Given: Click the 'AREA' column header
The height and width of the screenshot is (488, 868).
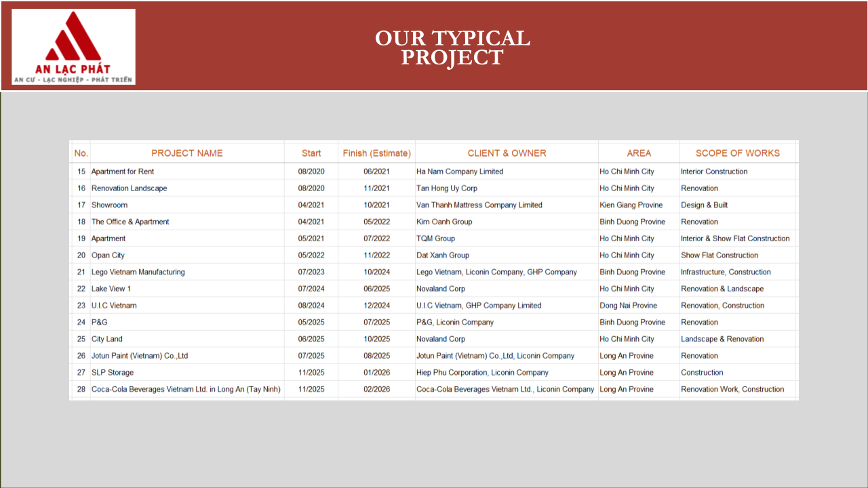Looking at the screenshot, I should point(639,153).
